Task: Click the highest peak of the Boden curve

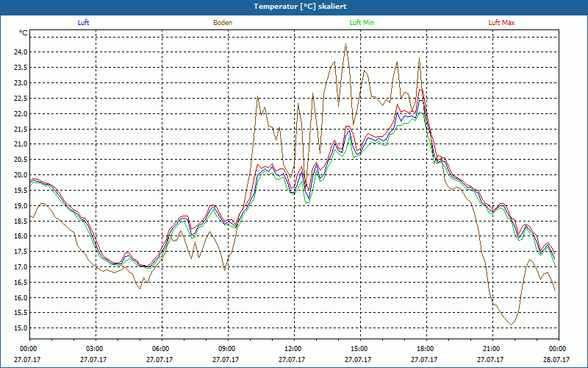Action: coord(346,44)
